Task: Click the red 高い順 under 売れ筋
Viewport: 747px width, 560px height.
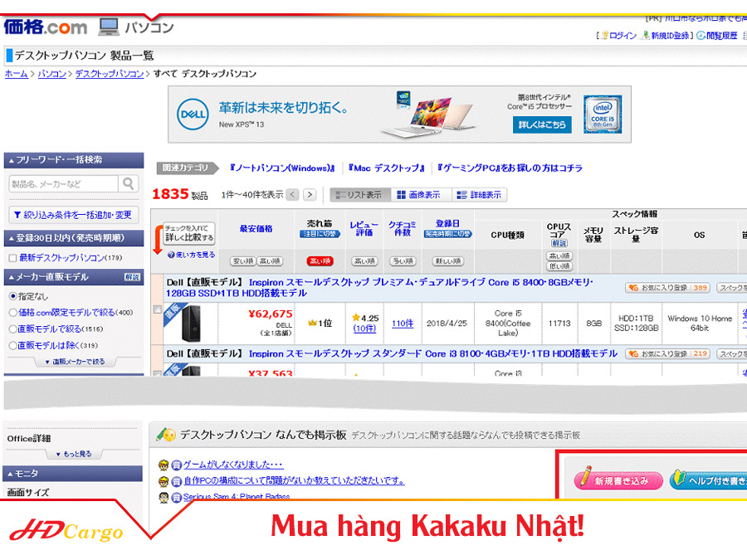Action: tap(320, 261)
